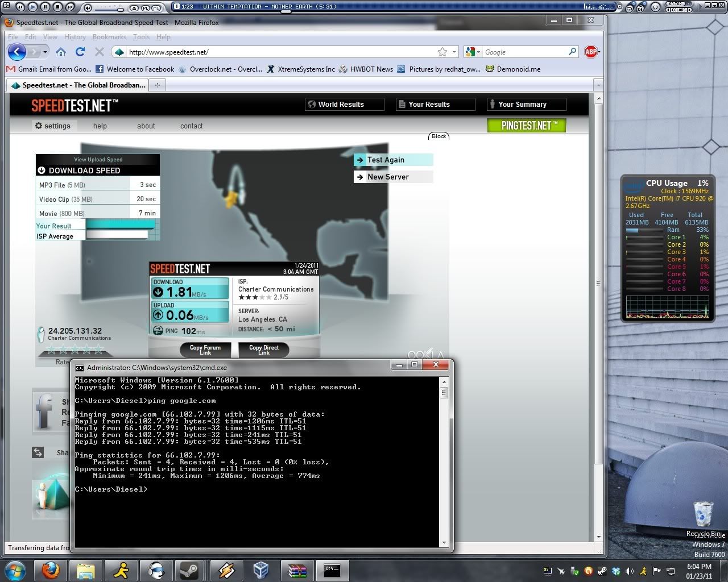Open Firefox History menu
This screenshot has width=728, height=582.
click(x=75, y=37)
